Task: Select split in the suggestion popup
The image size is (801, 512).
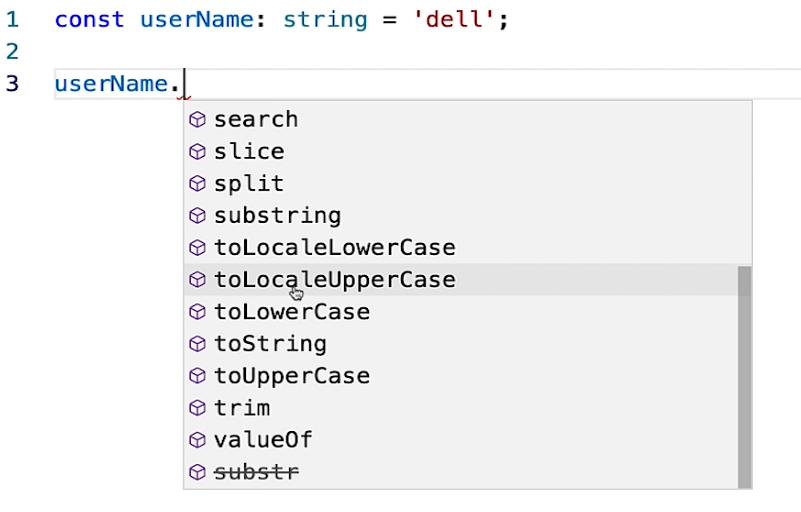Action: (x=249, y=184)
